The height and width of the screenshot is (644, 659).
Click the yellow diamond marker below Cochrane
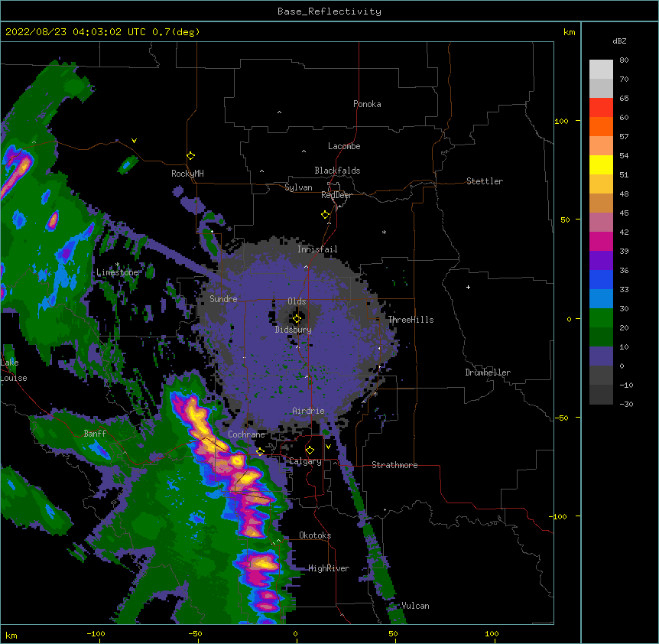click(x=260, y=451)
